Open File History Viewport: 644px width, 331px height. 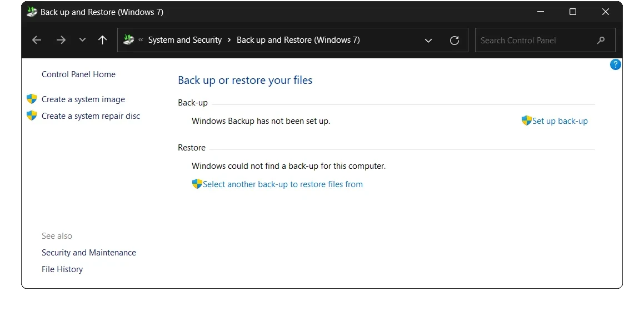(62, 269)
